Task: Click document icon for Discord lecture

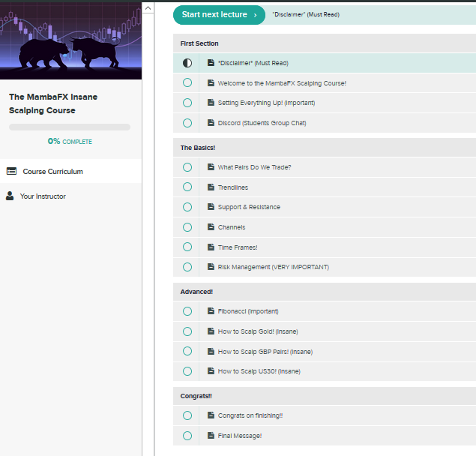Action: click(x=211, y=123)
